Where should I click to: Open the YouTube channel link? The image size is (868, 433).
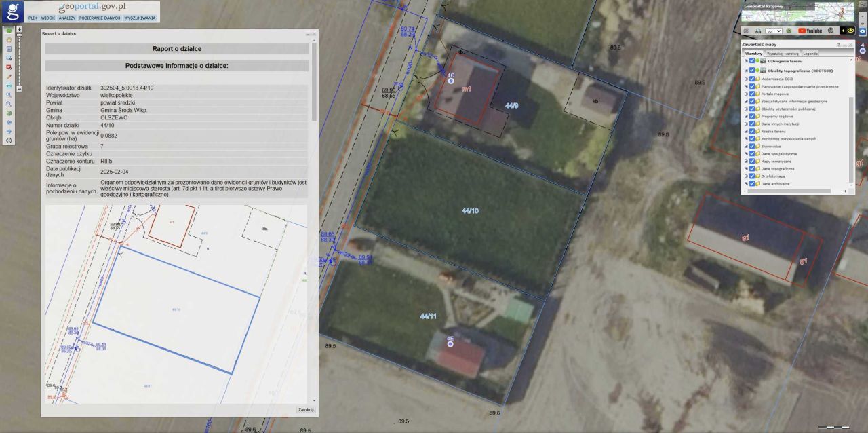tap(810, 31)
